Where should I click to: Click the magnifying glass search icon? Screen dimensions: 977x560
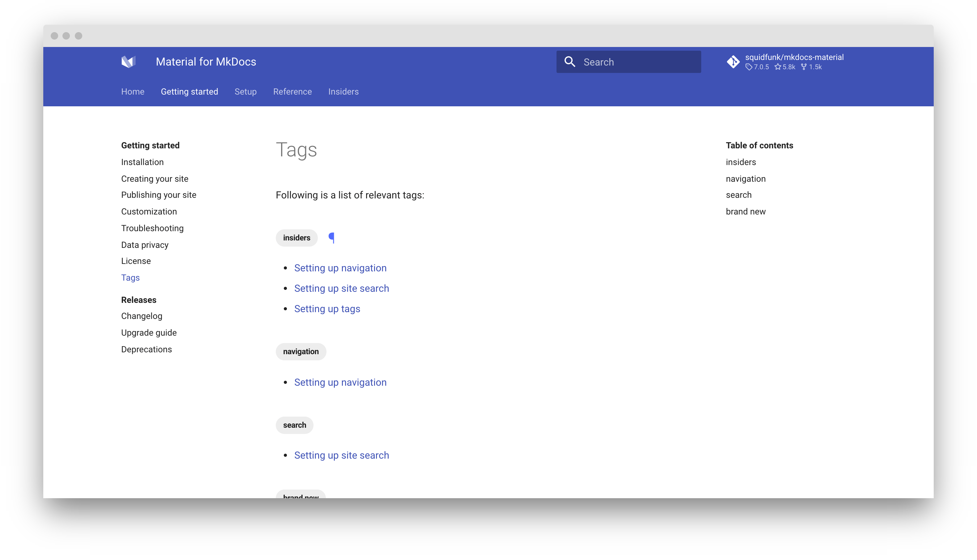pyautogui.click(x=570, y=62)
